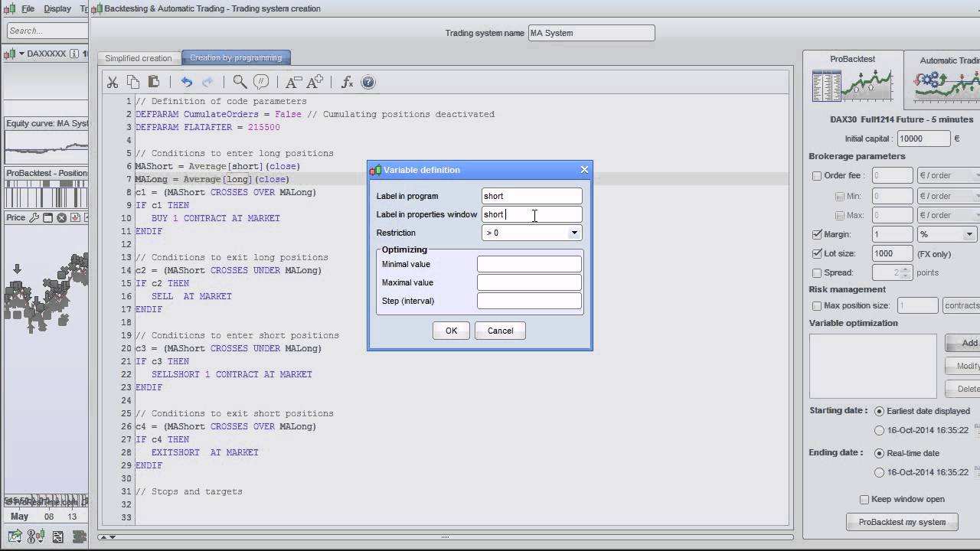Screen dimensions: 980x551
Task: Open the Automatic Trading gears icon tab
Action: [x=946, y=85]
